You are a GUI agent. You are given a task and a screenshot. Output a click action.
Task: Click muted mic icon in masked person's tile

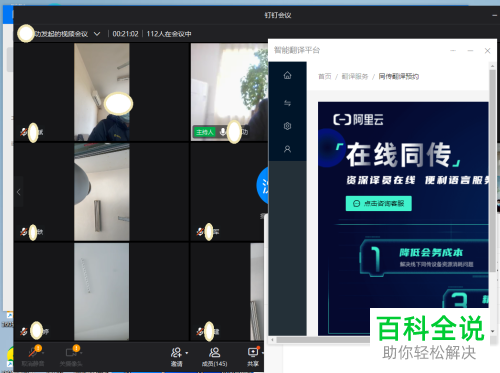(23, 132)
